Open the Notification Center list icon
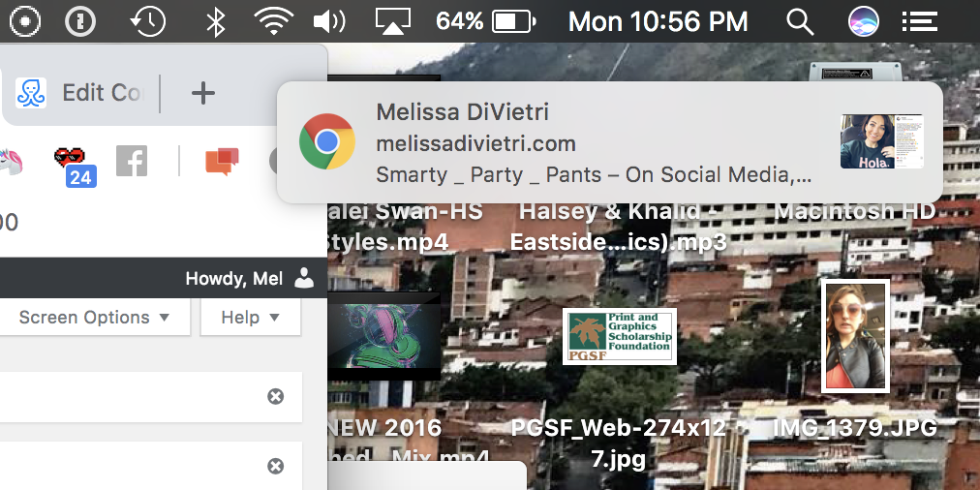This screenshot has width=980, height=490. click(x=919, y=21)
